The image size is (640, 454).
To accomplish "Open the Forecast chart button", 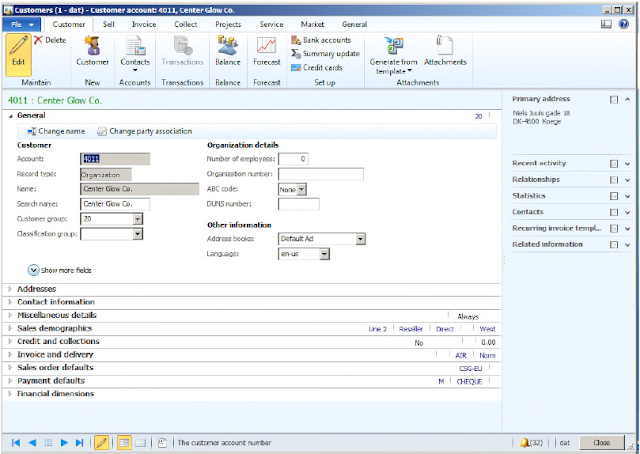I will pos(267,51).
